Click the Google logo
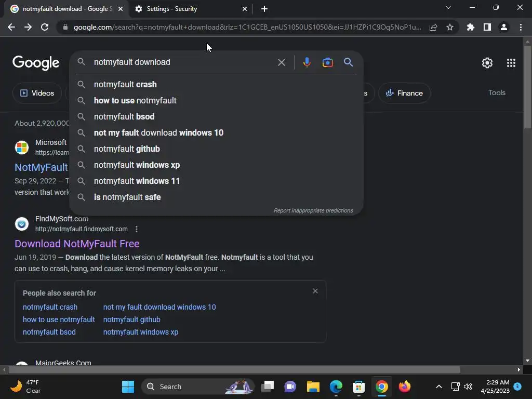The image size is (532, 399). click(x=36, y=63)
